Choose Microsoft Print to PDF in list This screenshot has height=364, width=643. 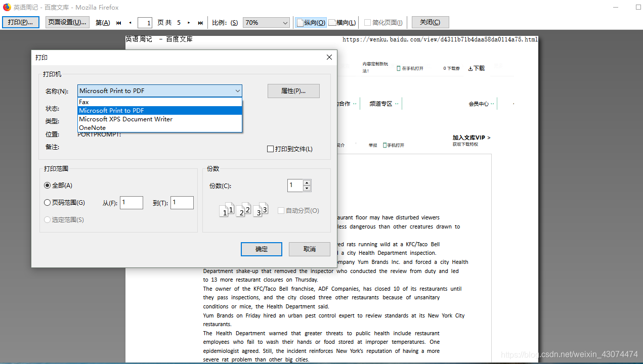(160, 111)
